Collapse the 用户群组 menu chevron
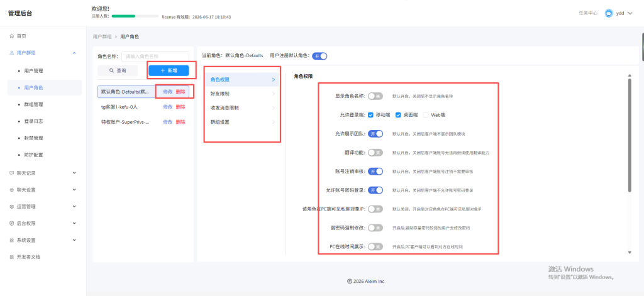Image resolution: width=644 pixels, height=296 pixels. [74, 53]
